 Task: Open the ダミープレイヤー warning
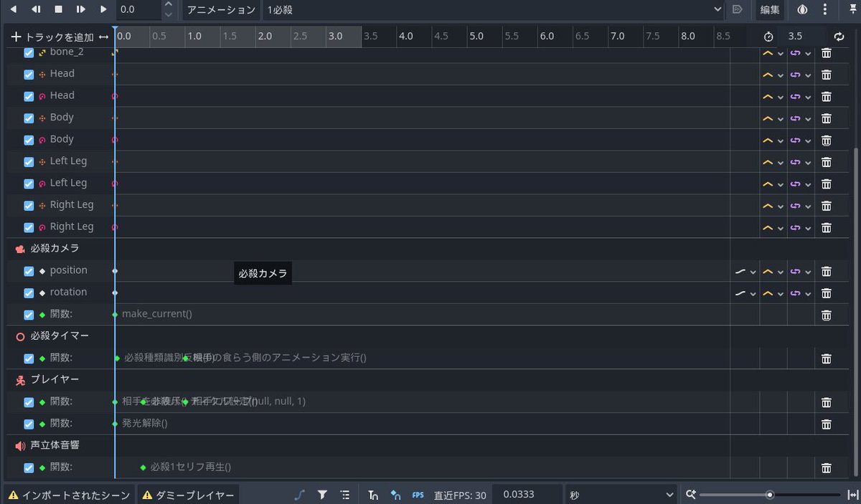click(x=189, y=495)
